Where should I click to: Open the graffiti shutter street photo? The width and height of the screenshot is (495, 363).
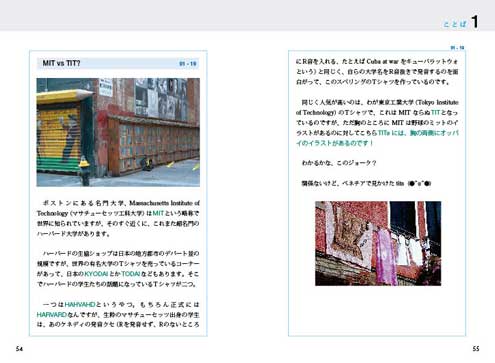(118, 132)
